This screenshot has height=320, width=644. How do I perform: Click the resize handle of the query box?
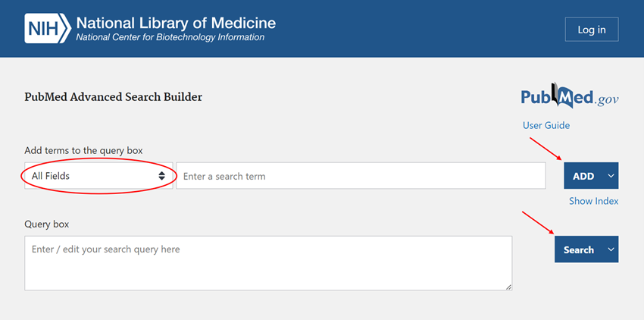508,287
